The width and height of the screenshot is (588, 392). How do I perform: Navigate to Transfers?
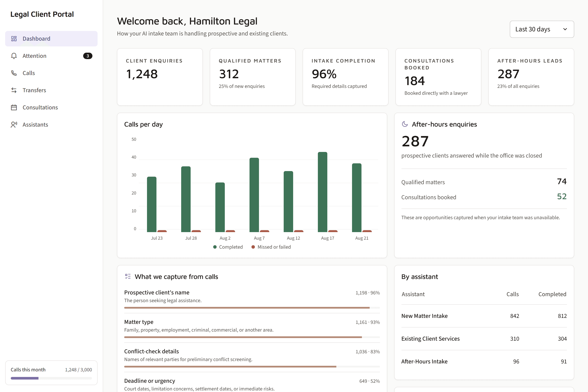(x=51, y=90)
